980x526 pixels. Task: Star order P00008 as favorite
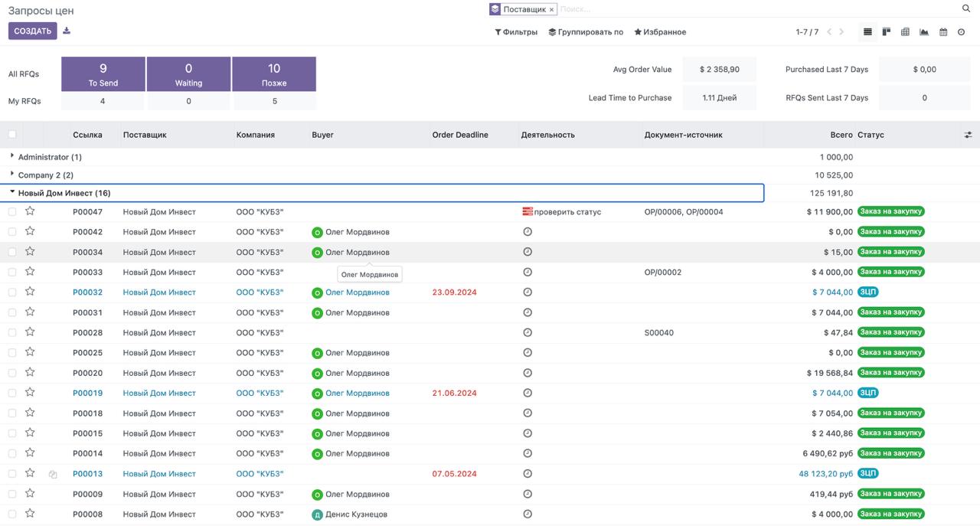tap(30, 514)
